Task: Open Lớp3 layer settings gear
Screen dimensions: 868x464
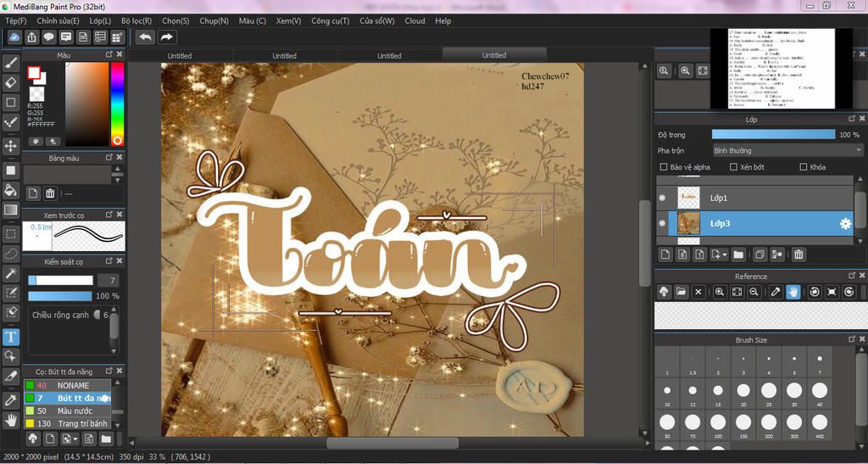Action: [x=845, y=224]
